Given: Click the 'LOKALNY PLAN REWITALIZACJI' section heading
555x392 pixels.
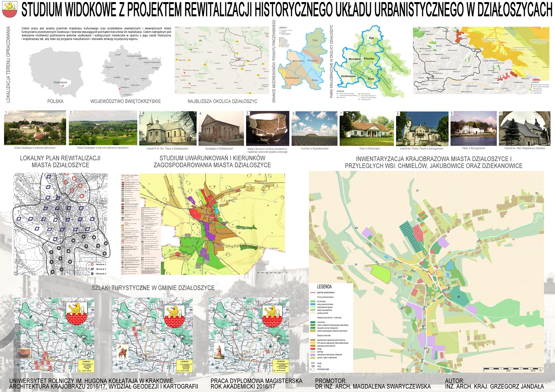Looking at the screenshot, I should click(60, 162).
